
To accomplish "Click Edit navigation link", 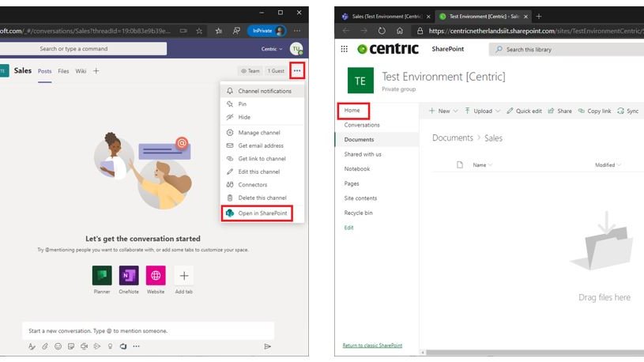I will pyautogui.click(x=348, y=228).
